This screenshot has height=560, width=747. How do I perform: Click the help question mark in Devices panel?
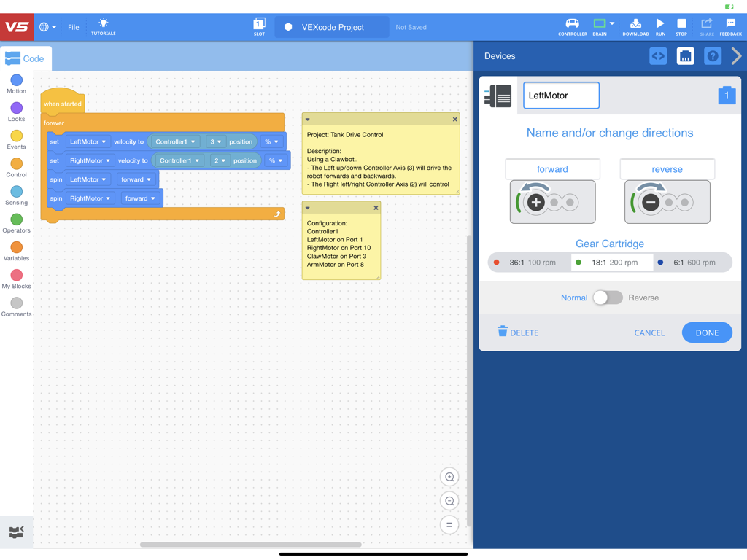point(712,55)
